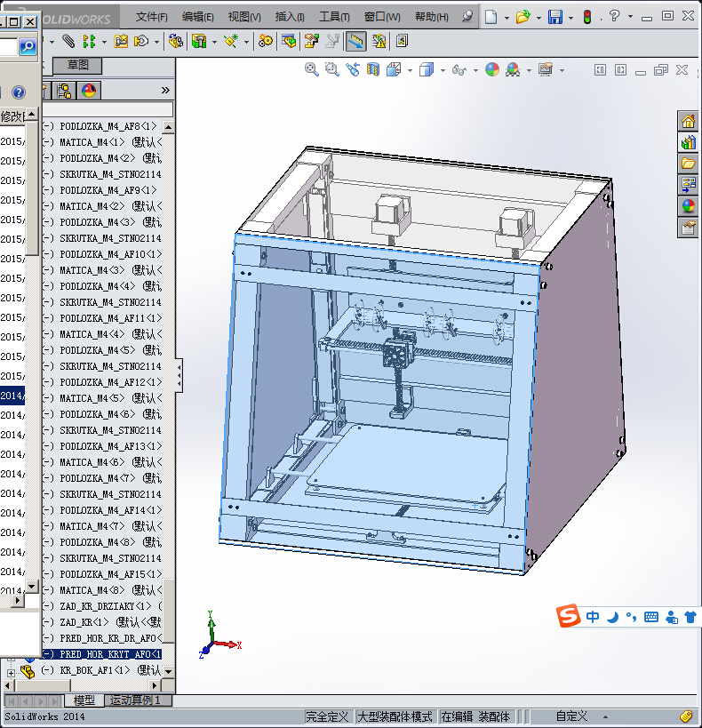Image resolution: width=702 pixels, height=728 pixels.
Task: Switch to the 草图 tab
Action: (x=77, y=65)
